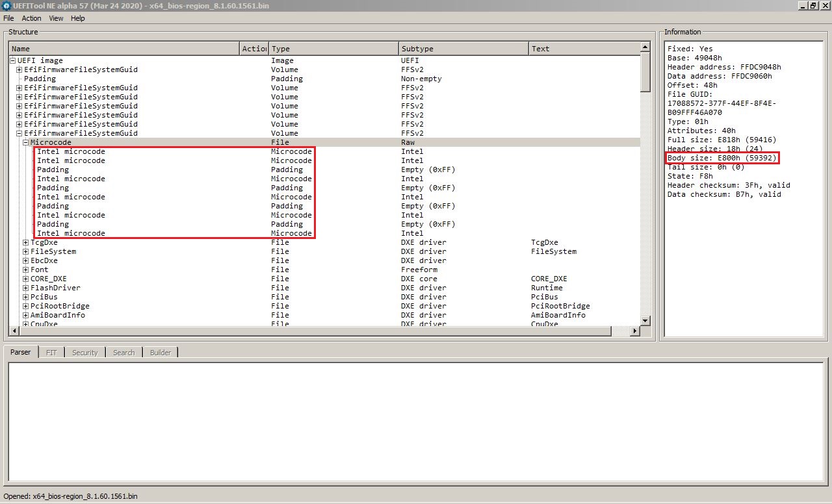Expand the PciRootBridge file node
The height and width of the screenshot is (504, 832).
coord(26,306)
